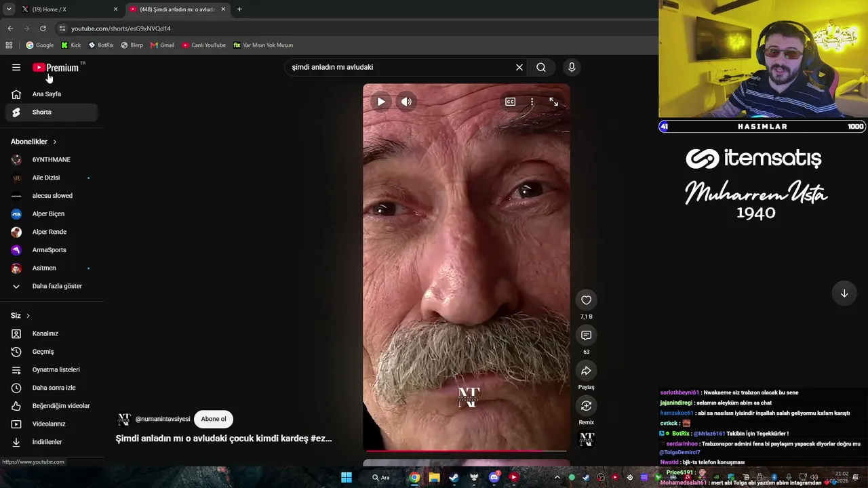
Task: Open the Gmail bookmark
Action: point(163,45)
